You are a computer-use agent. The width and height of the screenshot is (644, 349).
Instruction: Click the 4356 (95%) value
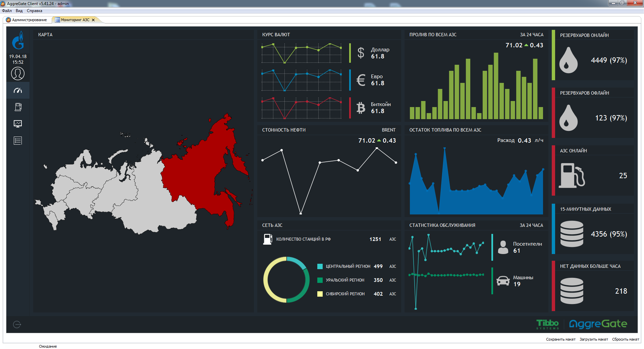pyautogui.click(x=609, y=234)
